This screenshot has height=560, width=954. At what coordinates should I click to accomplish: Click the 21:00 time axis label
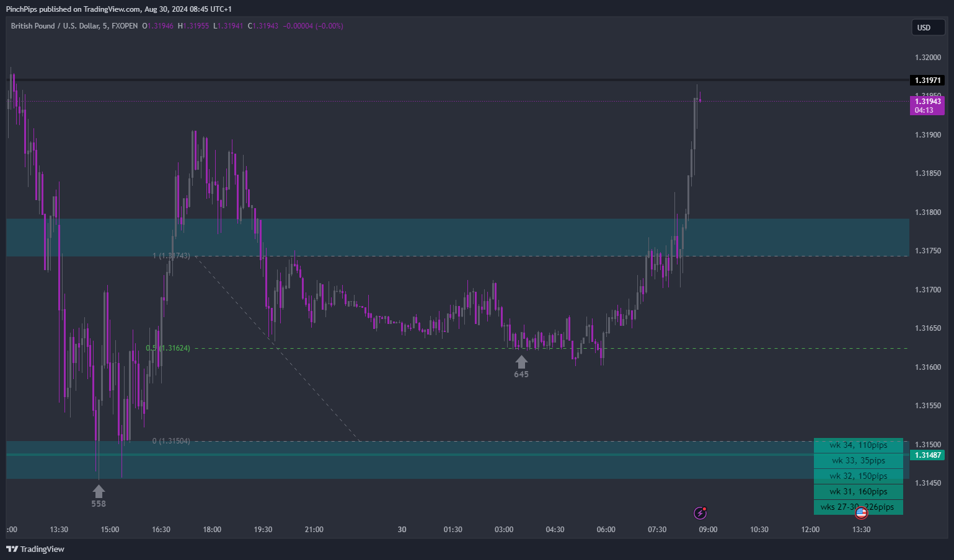pos(314,530)
